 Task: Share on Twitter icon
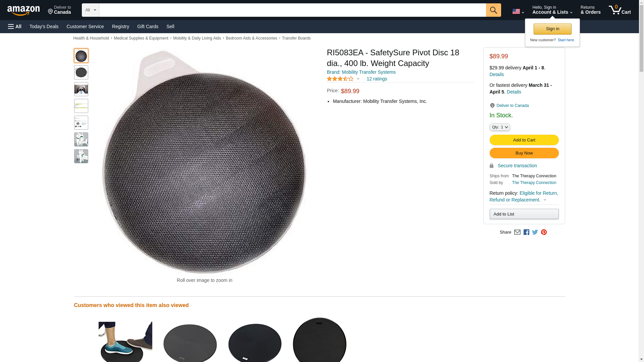coord(535,232)
